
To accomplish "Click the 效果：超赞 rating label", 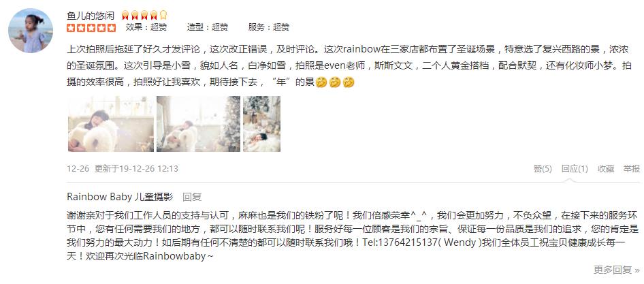I will 146,27.
